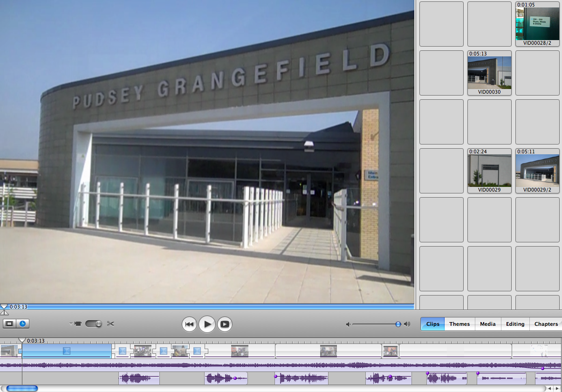Open the Editing tab
Viewport: 562px width, 392px height.
515,324
